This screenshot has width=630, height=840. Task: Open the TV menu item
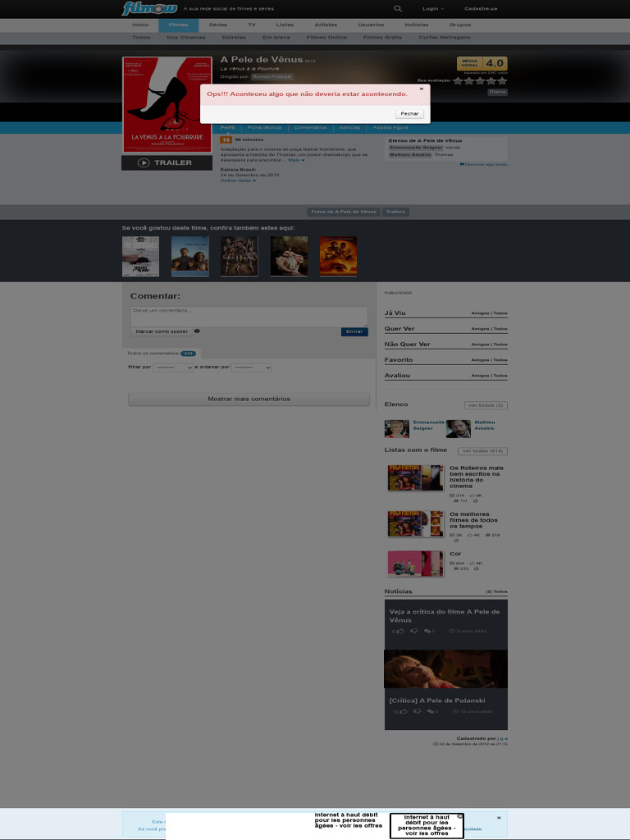click(x=252, y=25)
